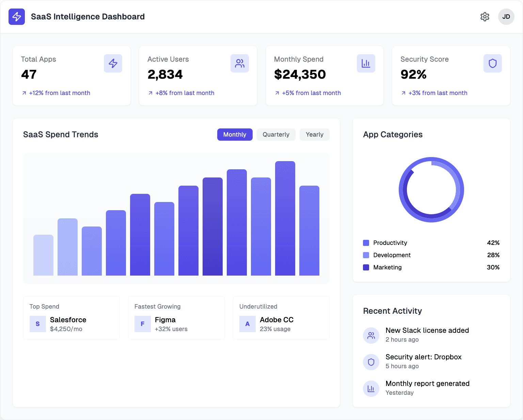Click the Figma fastest growing entry
523x420 pixels.
pyautogui.click(x=176, y=318)
